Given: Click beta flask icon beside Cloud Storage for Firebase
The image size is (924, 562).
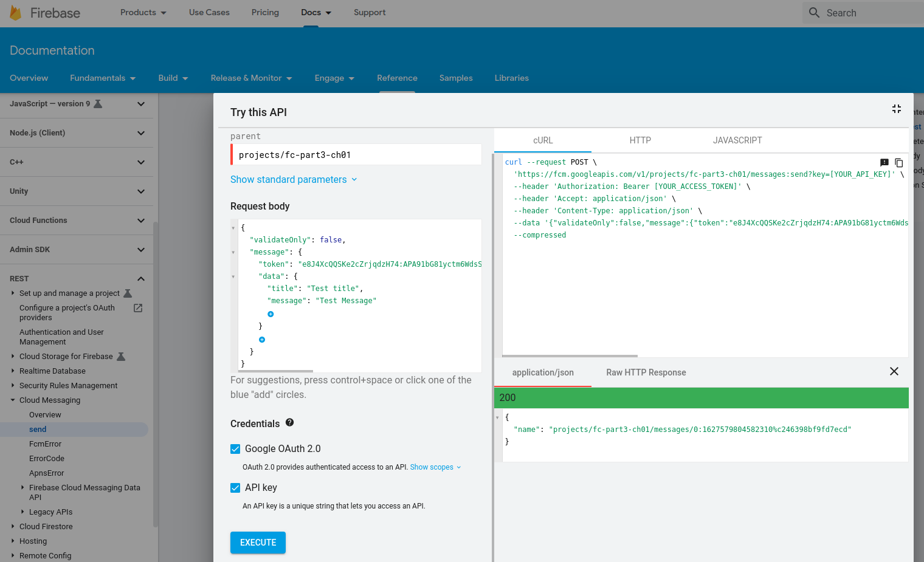Looking at the screenshot, I should 121,357.
